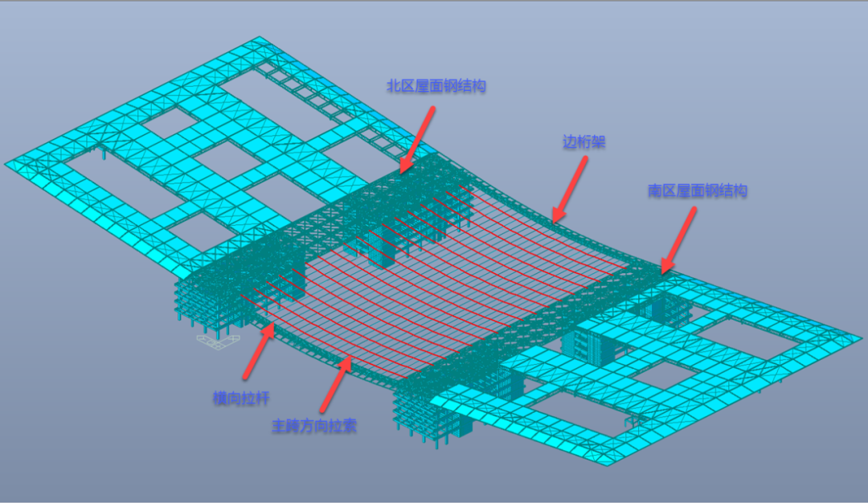Click the red arrow under the 边桁架 label

pos(569,188)
